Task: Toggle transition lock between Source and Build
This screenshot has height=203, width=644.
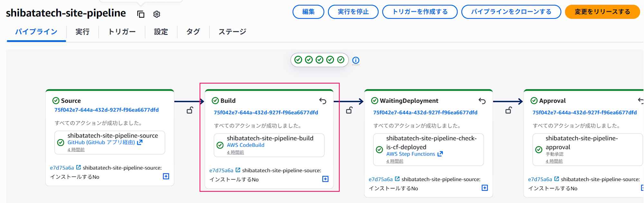Action: 190,110
